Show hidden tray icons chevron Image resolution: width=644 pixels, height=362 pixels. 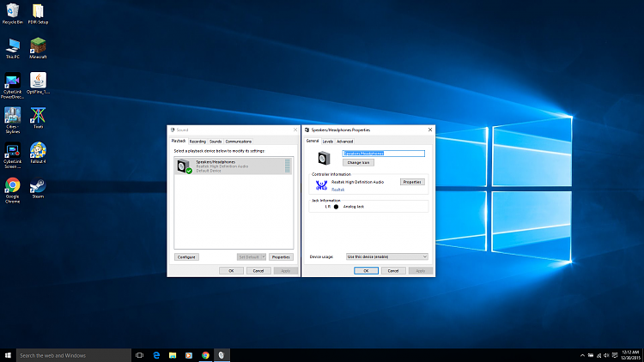pyautogui.click(x=582, y=355)
